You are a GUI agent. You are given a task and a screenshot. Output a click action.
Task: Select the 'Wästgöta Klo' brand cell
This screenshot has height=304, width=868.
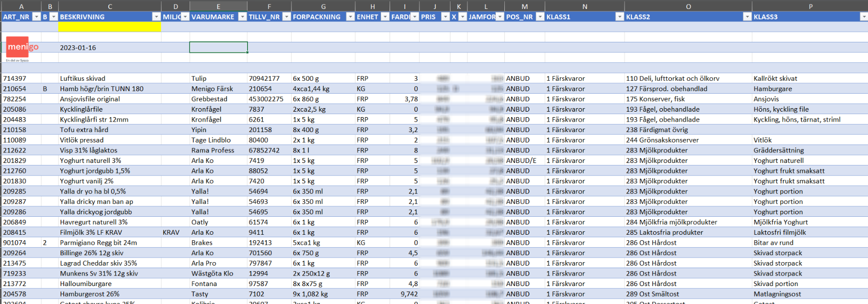click(x=218, y=273)
